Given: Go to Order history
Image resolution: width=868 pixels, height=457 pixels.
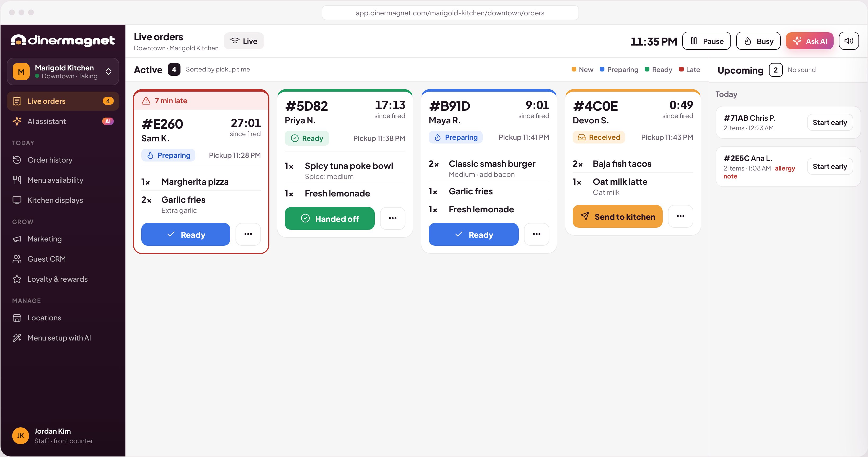Looking at the screenshot, I should 63,160.
